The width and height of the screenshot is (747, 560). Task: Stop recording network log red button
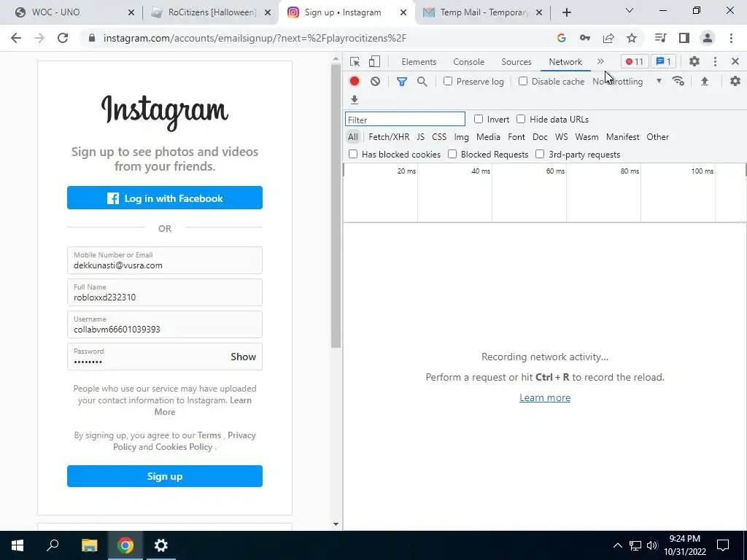tap(354, 81)
